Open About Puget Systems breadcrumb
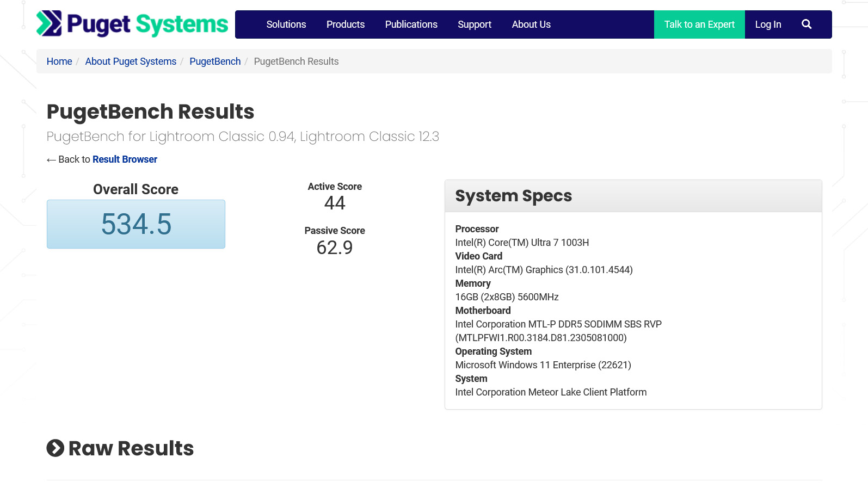This screenshot has width=868, height=488. (x=131, y=61)
